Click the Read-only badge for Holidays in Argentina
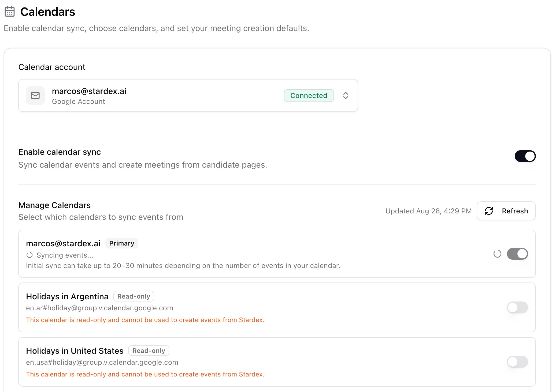 134,296
